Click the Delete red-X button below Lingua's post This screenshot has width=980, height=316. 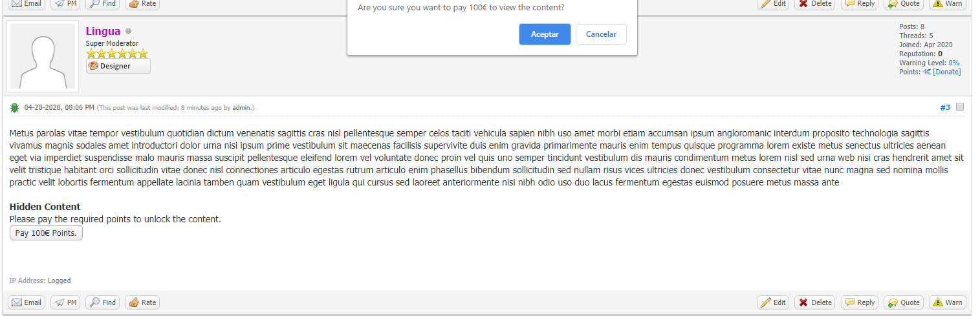[x=814, y=302]
